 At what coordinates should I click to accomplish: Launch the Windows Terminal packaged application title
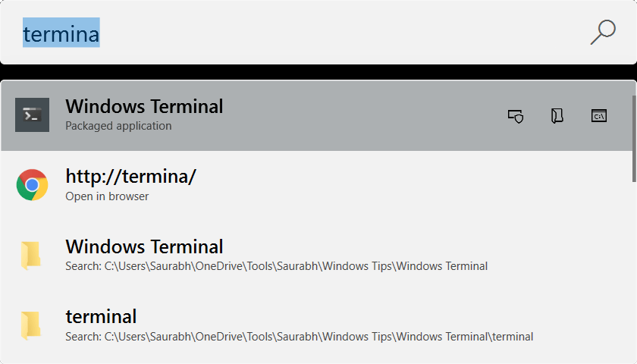tap(144, 106)
